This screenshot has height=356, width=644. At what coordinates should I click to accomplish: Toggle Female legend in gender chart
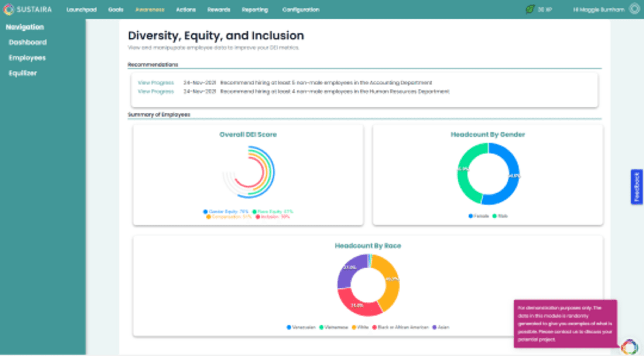[479, 216]
